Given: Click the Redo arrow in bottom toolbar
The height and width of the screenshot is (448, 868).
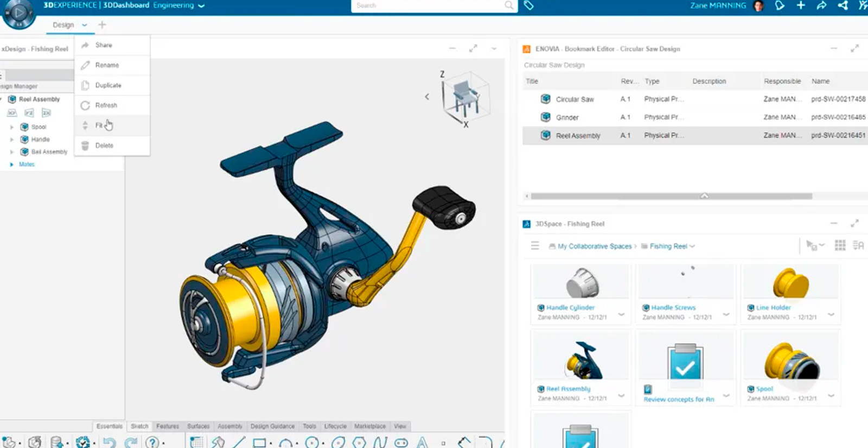Looking at the screenshot, I should (131, 442).
